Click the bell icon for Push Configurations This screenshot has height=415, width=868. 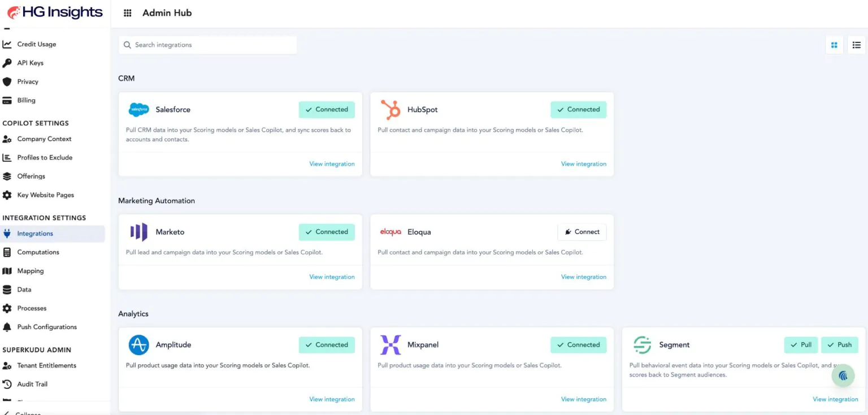point(7,327)
